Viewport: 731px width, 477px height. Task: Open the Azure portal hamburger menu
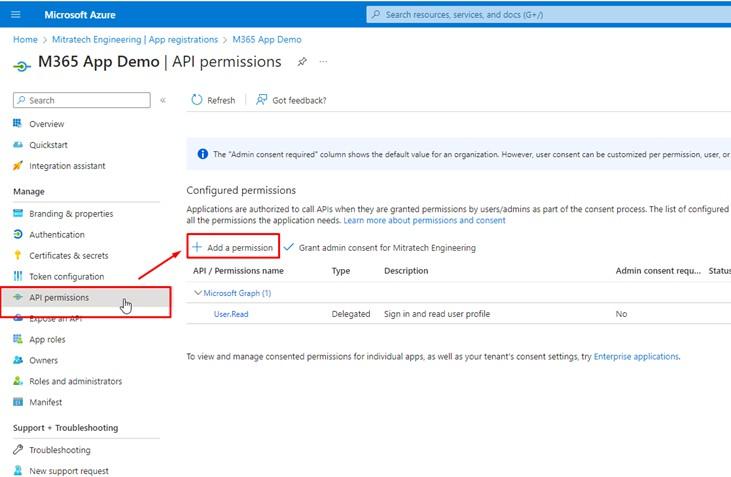15,14
